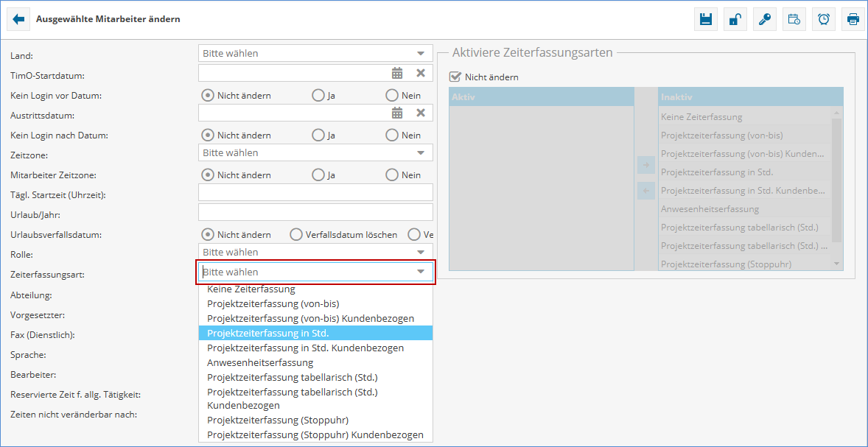Click the open padlock icon
This screenshot has width=868, height=447.
click(x=735, y=19)
